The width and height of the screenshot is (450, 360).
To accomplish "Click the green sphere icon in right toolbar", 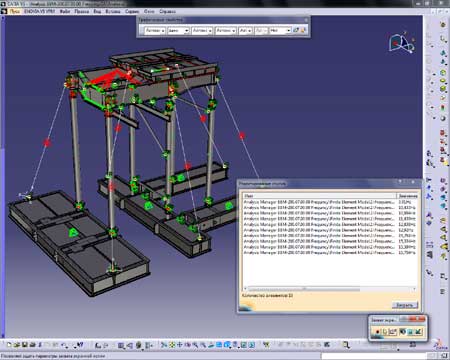I will point(443,72).
